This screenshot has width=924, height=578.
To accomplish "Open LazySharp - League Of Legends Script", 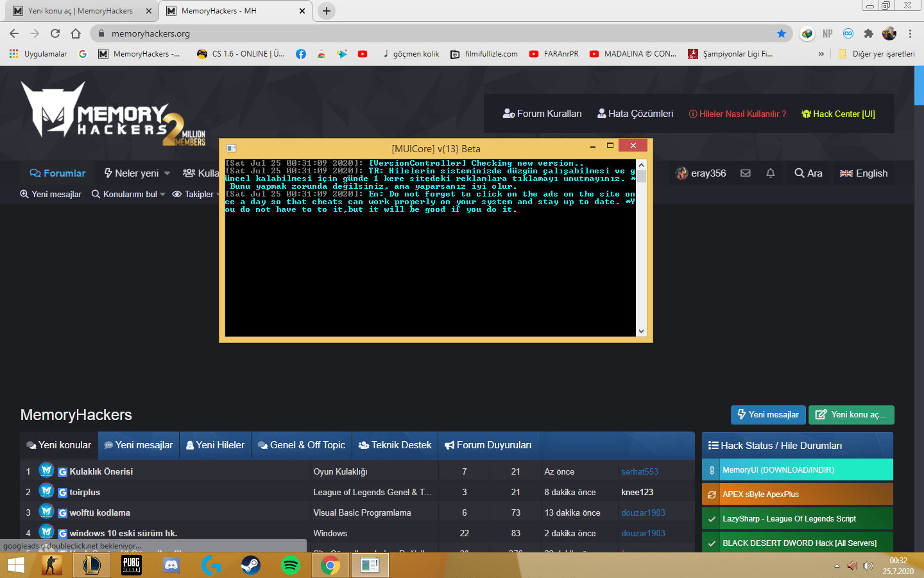I will pos(798,518).
